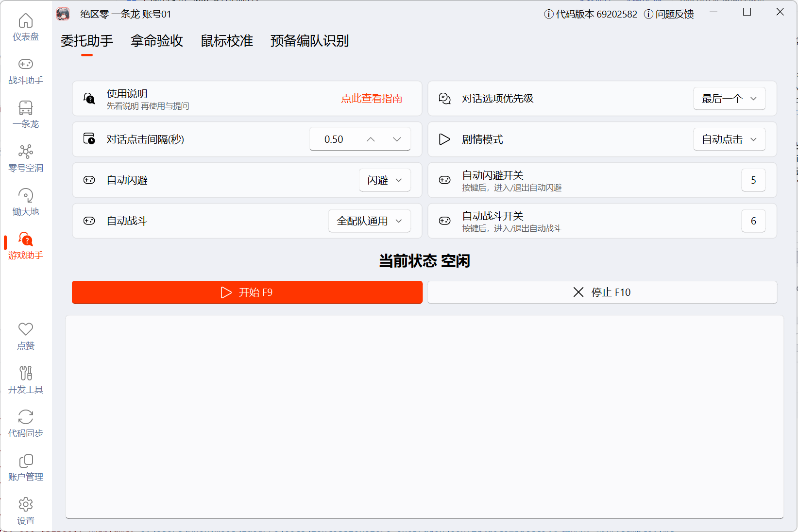Screen dimensions: 798x532
Task: Switch to the 拿命验收 tab
Action: (157, 41)
